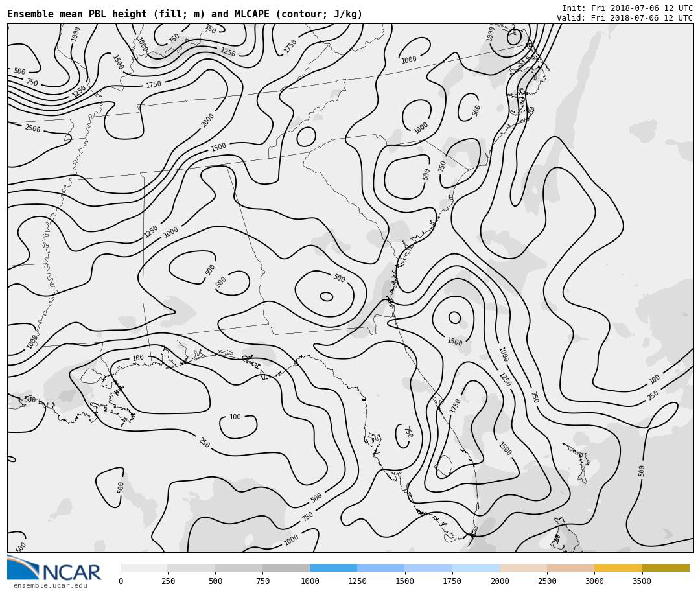The image size is (700, 593).
Task: Click the 'Init: Fri 2018-07-06 12 UTC' line
Action: (627, 8)
